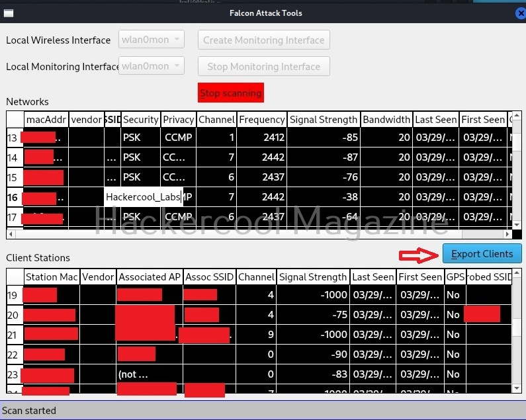Select network row 17
Screen dimensions: 526x420
[x=15, y=217]
